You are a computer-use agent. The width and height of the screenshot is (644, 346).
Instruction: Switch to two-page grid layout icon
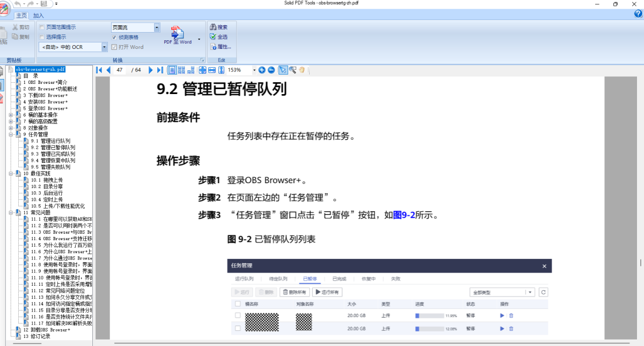[181, 70]
